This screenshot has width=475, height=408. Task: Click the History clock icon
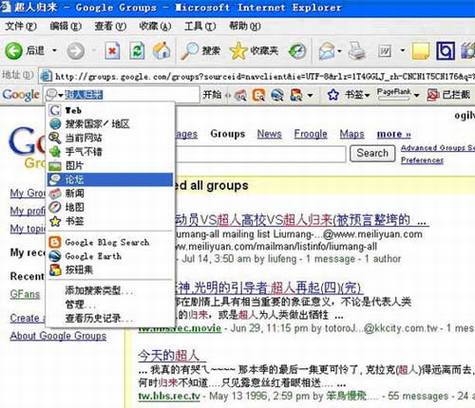[297, 51]
